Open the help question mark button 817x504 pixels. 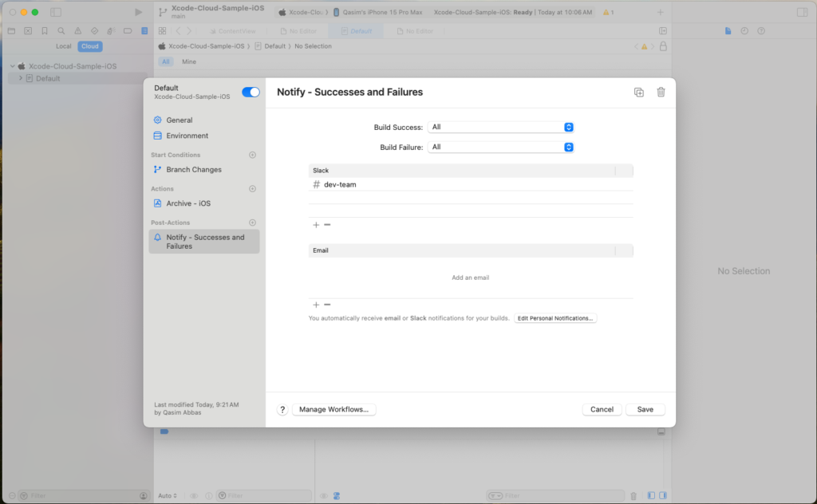click(282, 410)
